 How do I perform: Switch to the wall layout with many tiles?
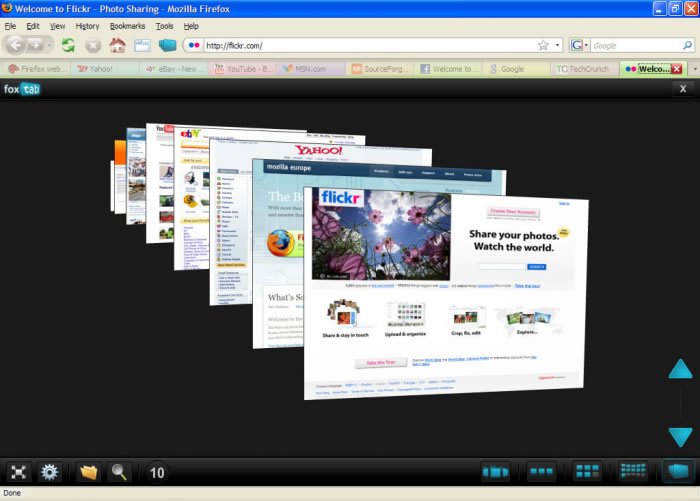pyautogui.click(x=633, y=471)
